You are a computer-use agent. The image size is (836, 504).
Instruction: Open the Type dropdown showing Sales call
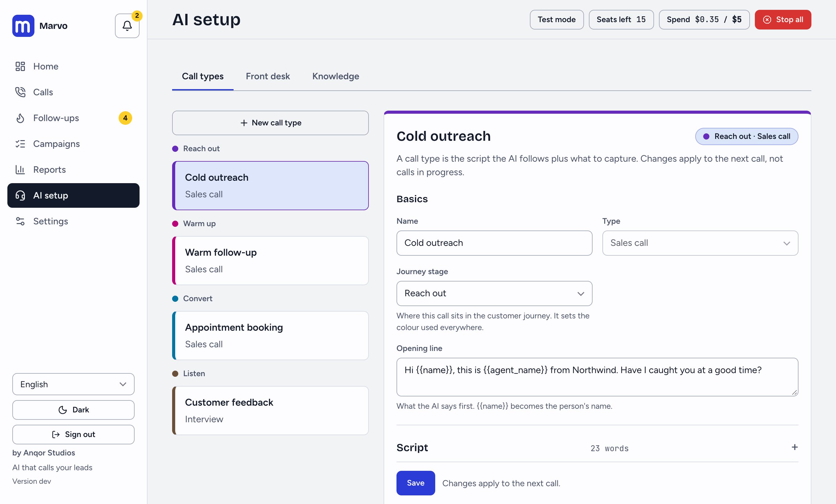coord(700,243)
